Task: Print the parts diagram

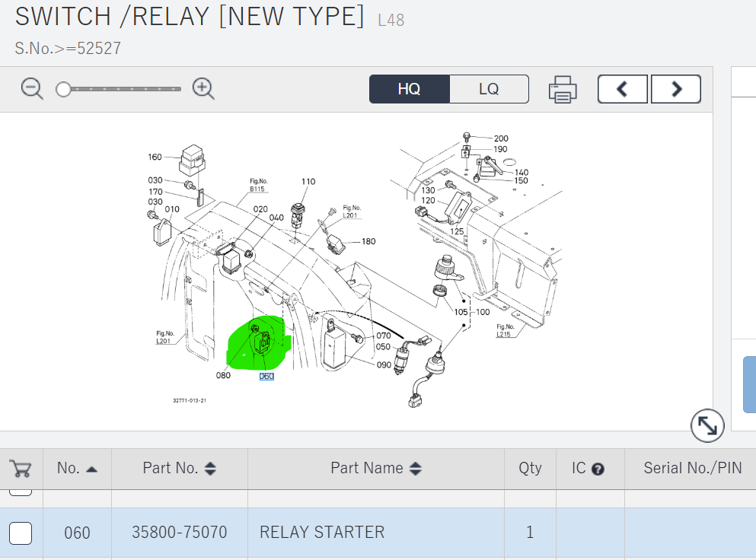Action: (563, 89)
